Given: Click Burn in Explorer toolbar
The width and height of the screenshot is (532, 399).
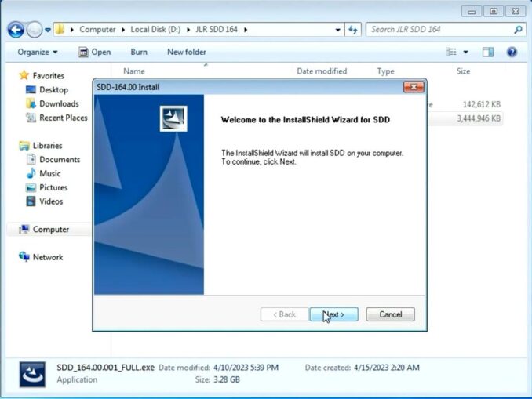Looking at the screenshot, I should click(139, 52).
